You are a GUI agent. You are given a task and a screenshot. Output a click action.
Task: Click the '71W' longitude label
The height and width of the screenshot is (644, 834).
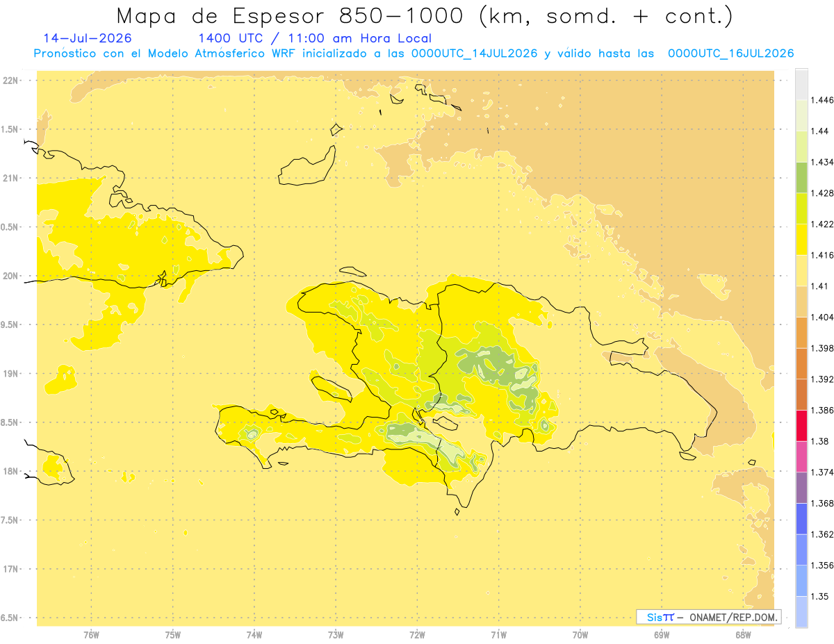pyautogui.click(x=498, y=635)
